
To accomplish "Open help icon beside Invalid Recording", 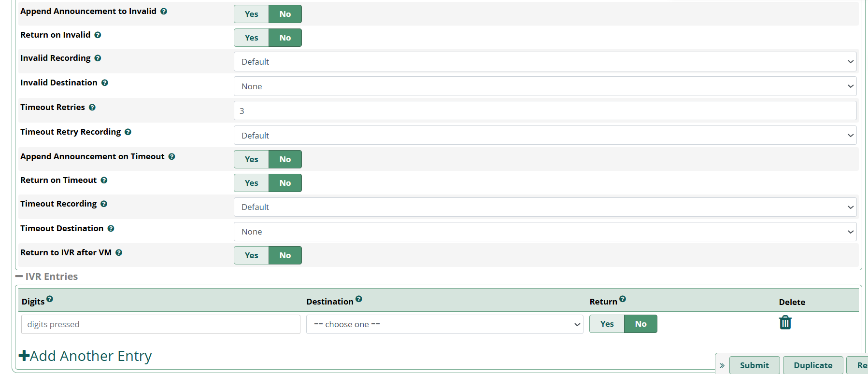I will [x=98, y=58].
